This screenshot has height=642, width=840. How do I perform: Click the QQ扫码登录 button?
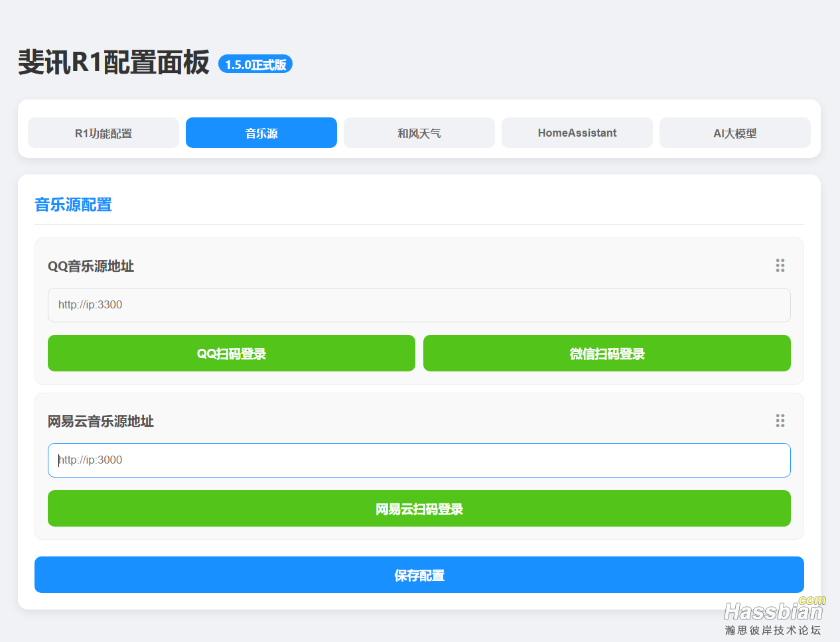(232, 353)
